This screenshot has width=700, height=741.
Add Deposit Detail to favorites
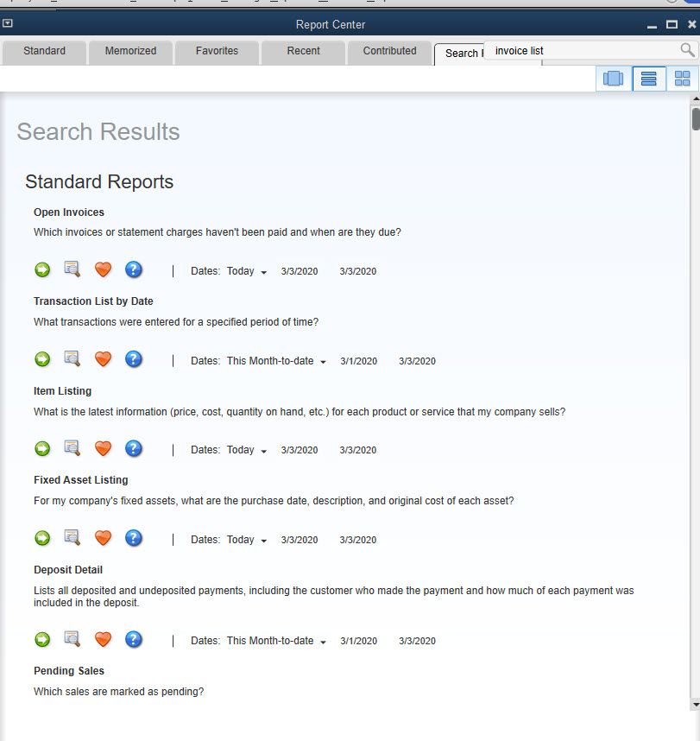coord(103,640)
